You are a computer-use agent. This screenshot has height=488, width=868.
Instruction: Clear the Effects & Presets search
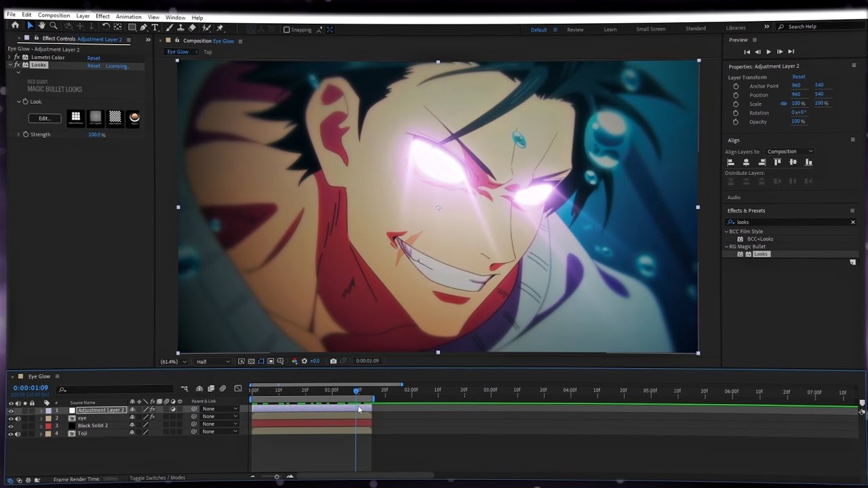click(x=853, y=222)
